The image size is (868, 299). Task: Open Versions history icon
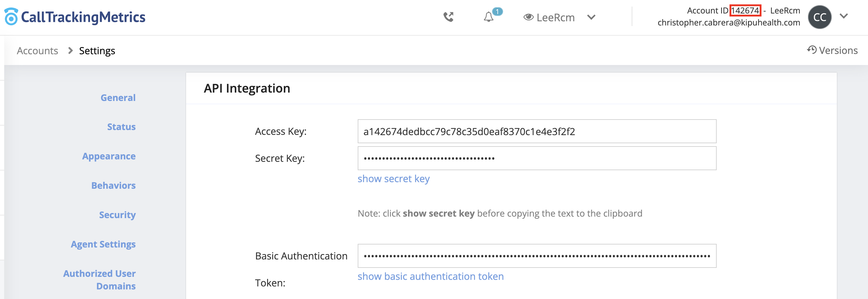pos(812,50)
